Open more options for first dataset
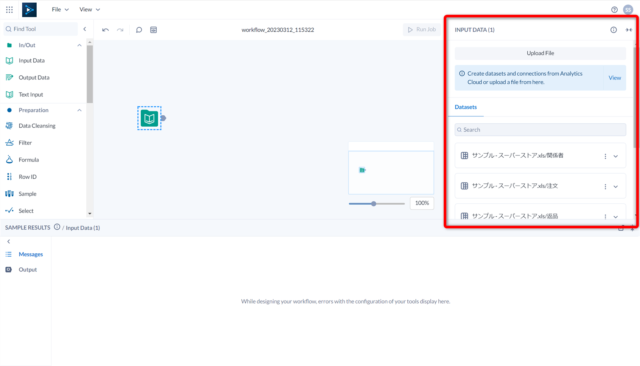This screenshot has width=640, height=366. [605, 156]
